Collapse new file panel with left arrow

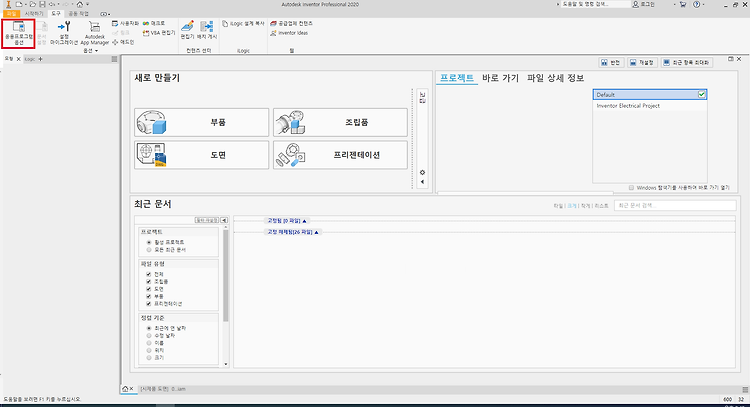(422, 182)
